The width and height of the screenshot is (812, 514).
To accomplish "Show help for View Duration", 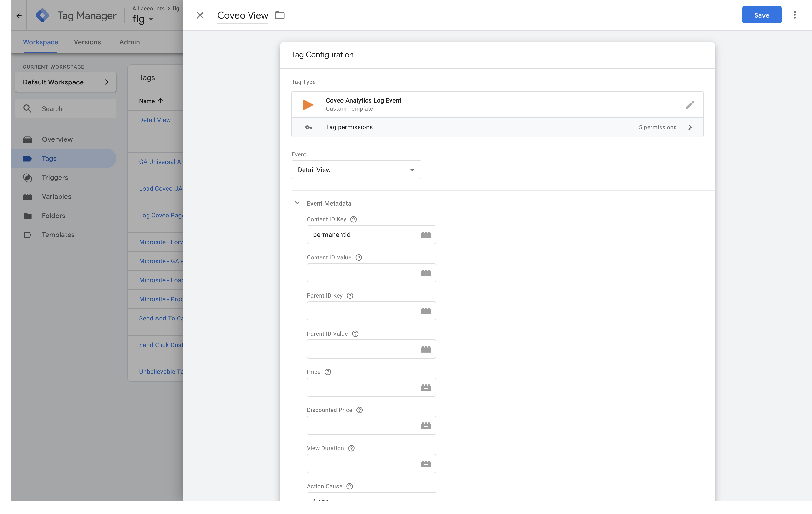I will tap(351, 448).
